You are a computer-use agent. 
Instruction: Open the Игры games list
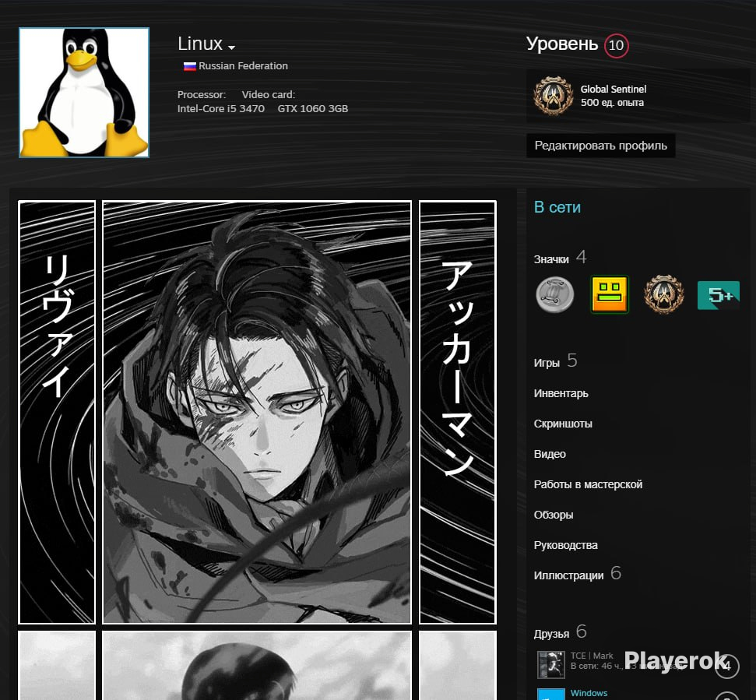(x=547, y=363)
